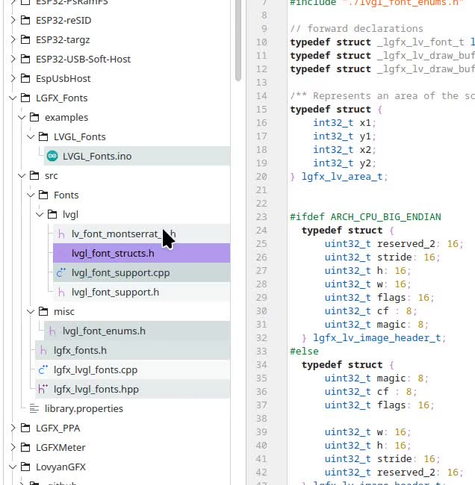Click the C++ icon of lgfx_lvgl_fonts.cpp
This screenshot has height=485, width=475.
43,370
